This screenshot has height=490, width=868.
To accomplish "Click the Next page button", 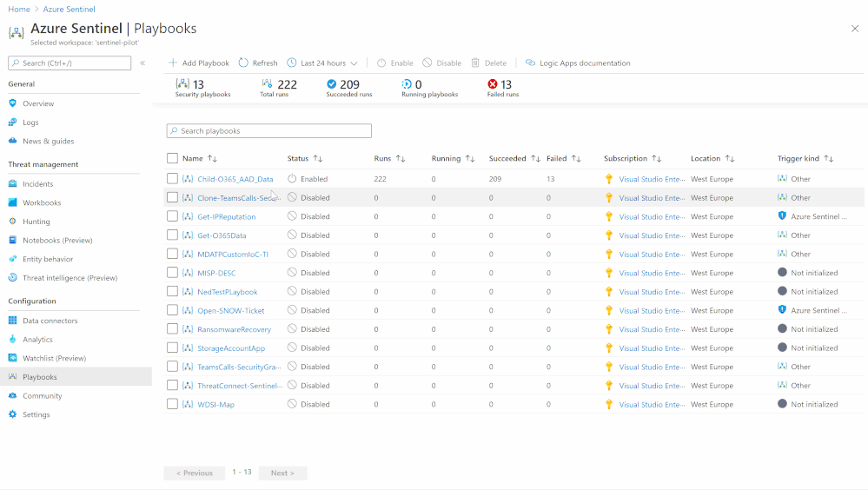I will pos(282,473).
